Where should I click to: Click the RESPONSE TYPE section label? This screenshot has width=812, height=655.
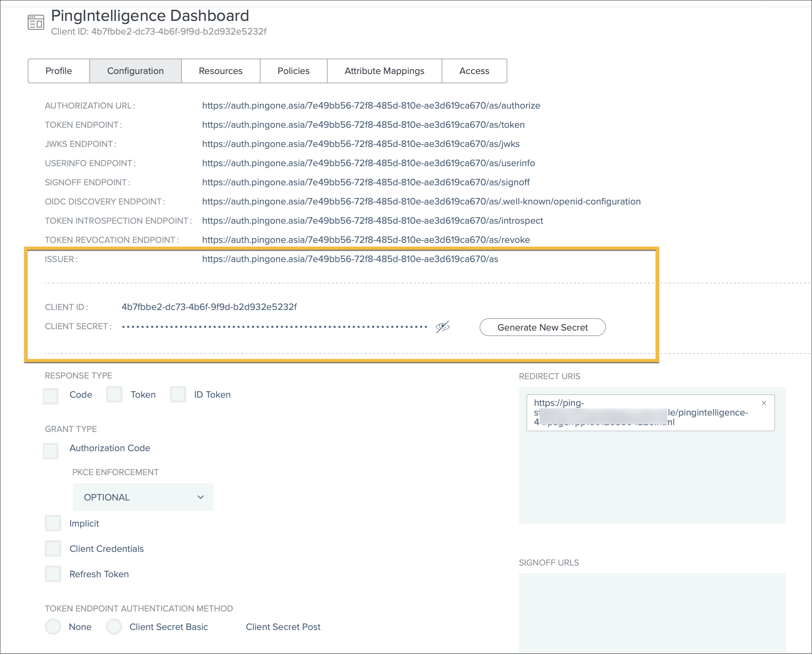78,376
